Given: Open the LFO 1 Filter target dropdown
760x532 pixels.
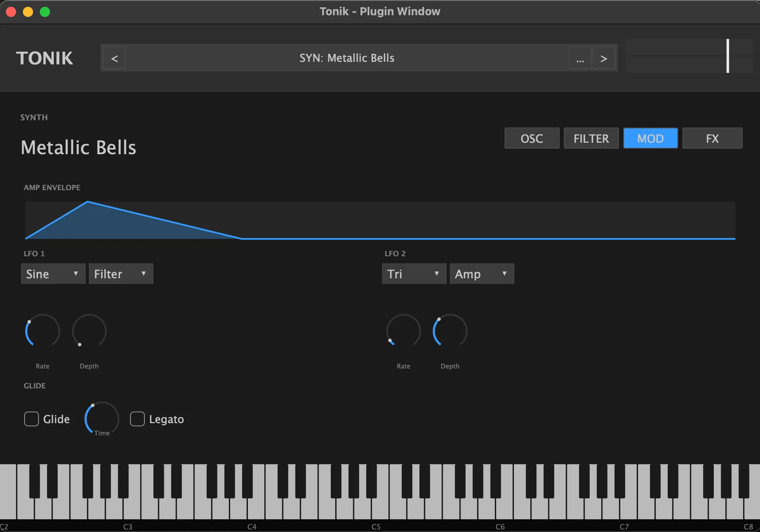Looking at the screenshot, I should click(121, 274).
